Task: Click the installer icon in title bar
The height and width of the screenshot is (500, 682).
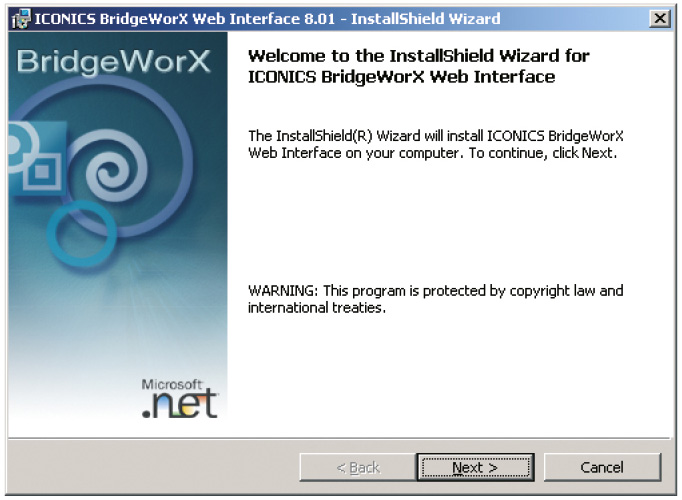Action: 21,19
